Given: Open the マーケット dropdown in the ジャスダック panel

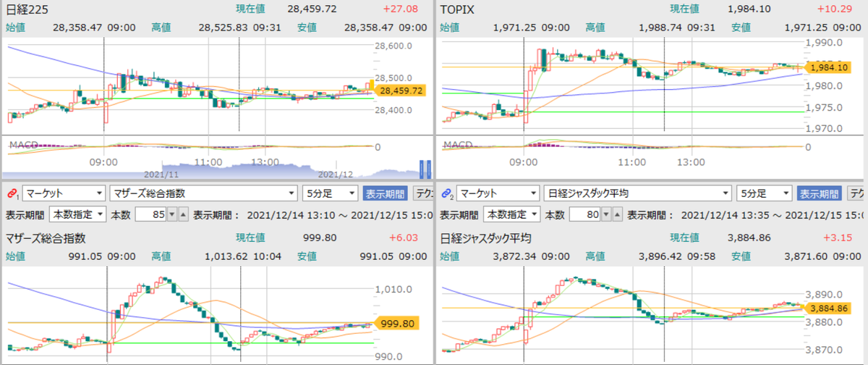Looking at the screenshot, I should (x=498, y=193).
